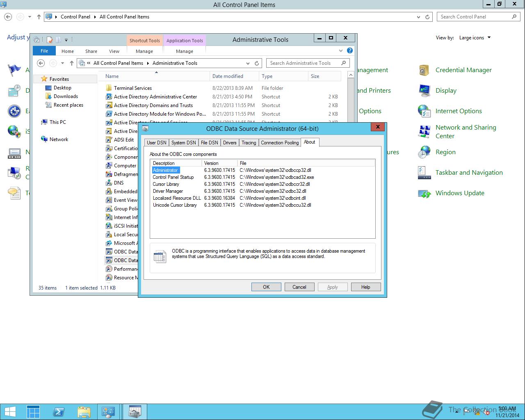
Task: Select This PC in navigation pane
Action: tap(57, 122)
